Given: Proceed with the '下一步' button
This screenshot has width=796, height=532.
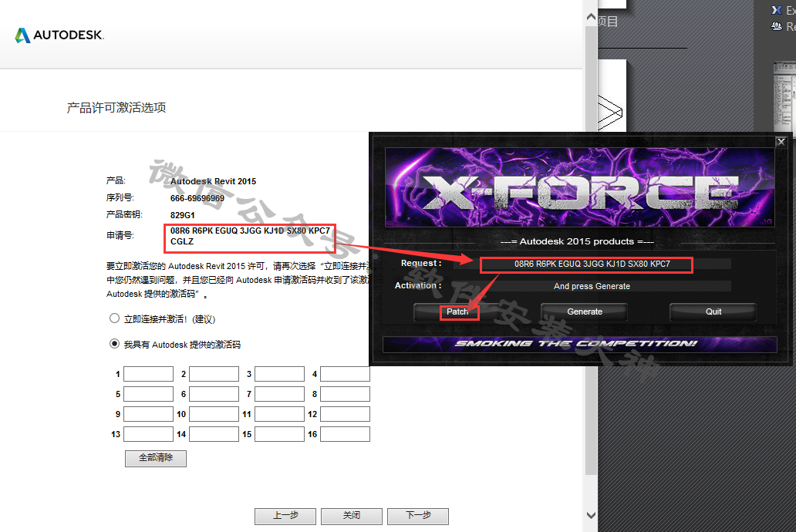Looking at the screenshot, I should (x=418, y=516).
